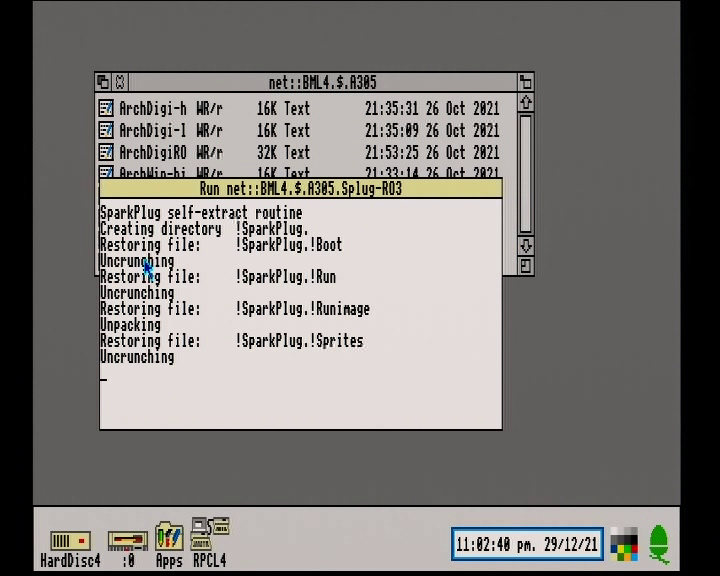Screen dimensions: 720x576
Task: Click the ArchDigiRO file name label
Action: pos(153,152)
